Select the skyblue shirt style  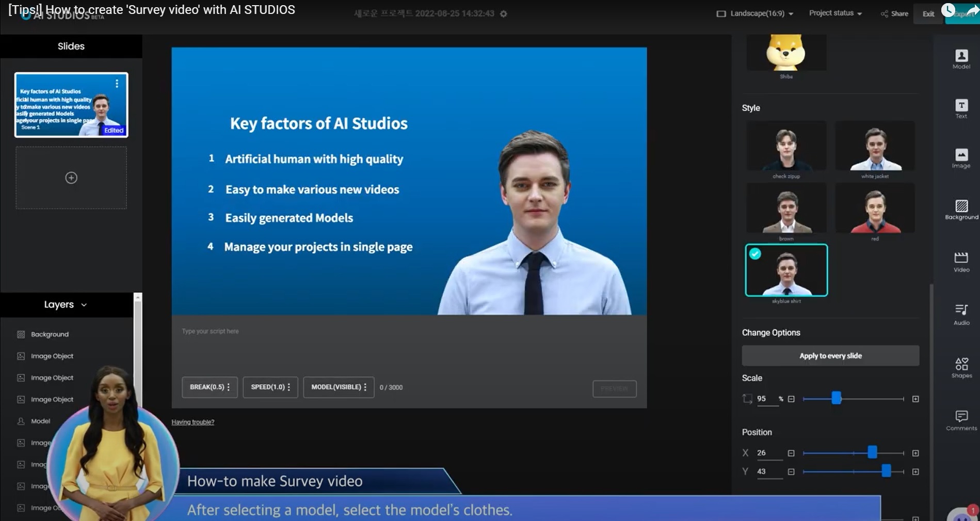pyautogui.click(x=786, y=270)
